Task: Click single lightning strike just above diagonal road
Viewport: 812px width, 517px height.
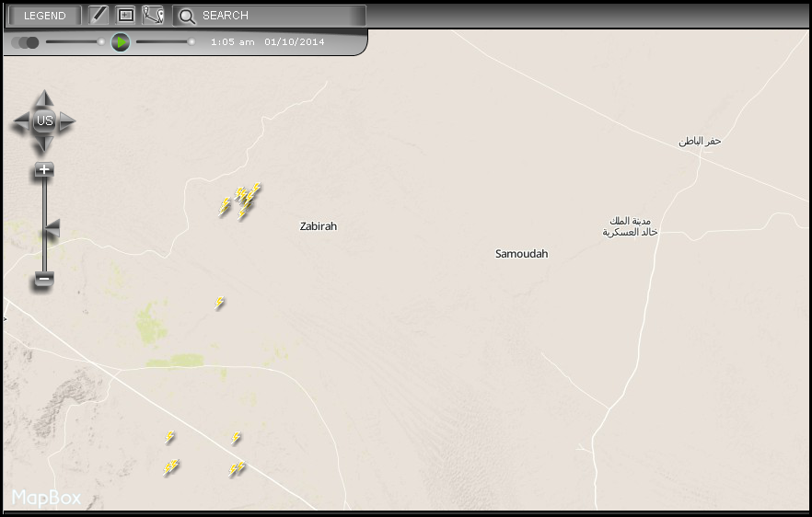Action: (x=236, y=438)
